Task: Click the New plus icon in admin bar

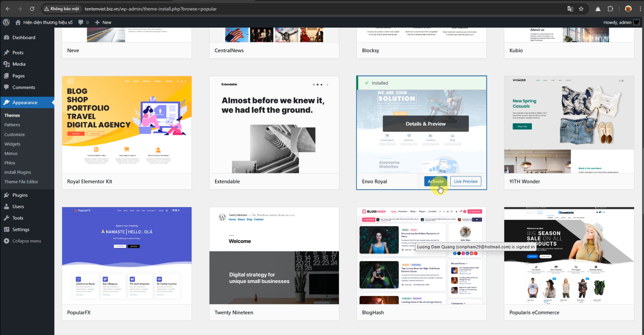Action: click(97, 22)
